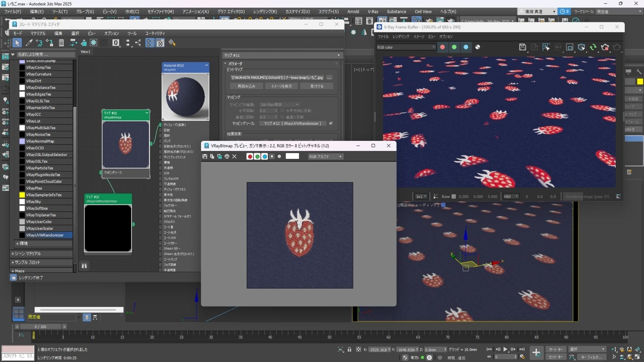The width and height of the screenshot is (644, 362).
Task: Toggle green channel in VRayBitmap preview
Action: click(x=257, y=157)
